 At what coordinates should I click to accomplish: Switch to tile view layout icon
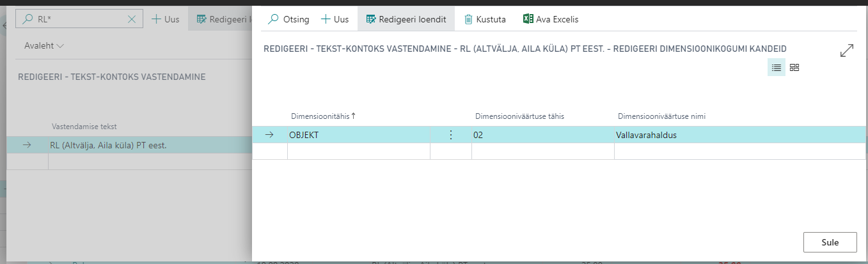(x=794, y=68)
